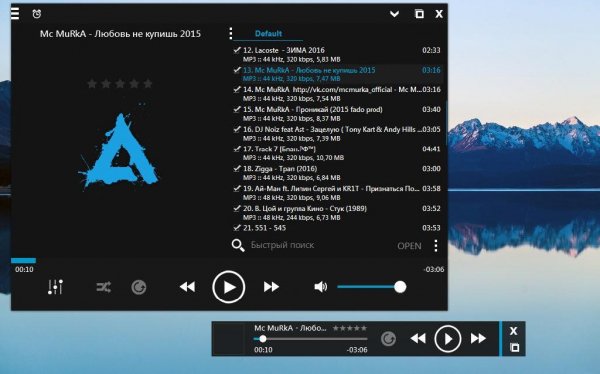
Task: Uncheck track 18 Zigga - Трап
Action: [x=237, y=168]
